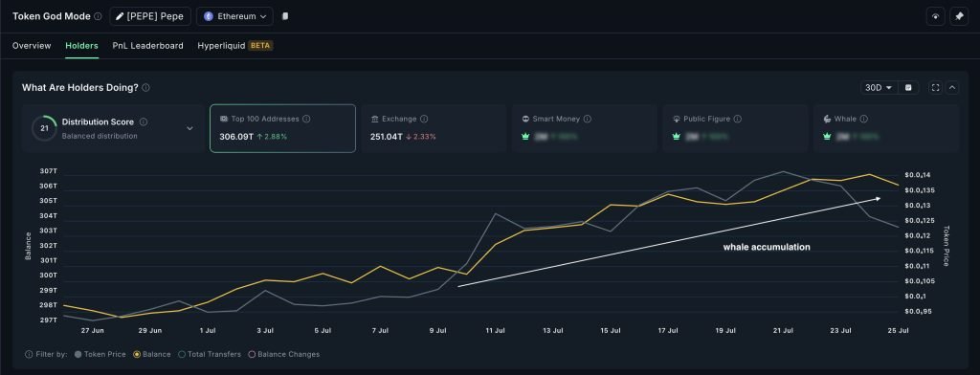Select Token Price filter radio button
980x375 pixels.
pyautogui.click(x=78, y=354)
